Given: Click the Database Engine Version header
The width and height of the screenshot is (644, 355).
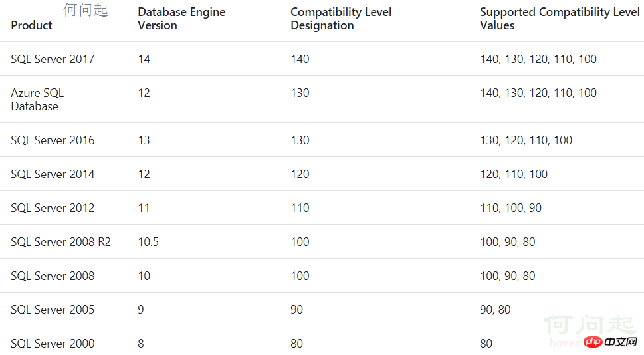Looking at the screenshot, I should pos(181,19).
